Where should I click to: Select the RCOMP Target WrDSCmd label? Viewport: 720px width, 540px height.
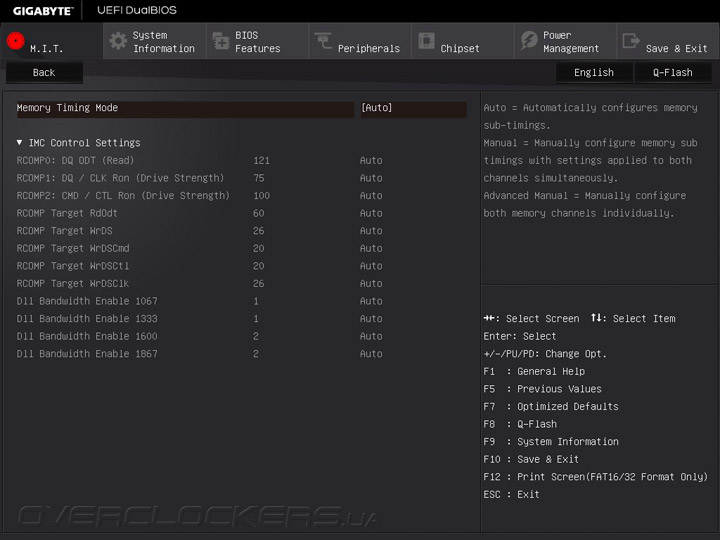point(73,248)
